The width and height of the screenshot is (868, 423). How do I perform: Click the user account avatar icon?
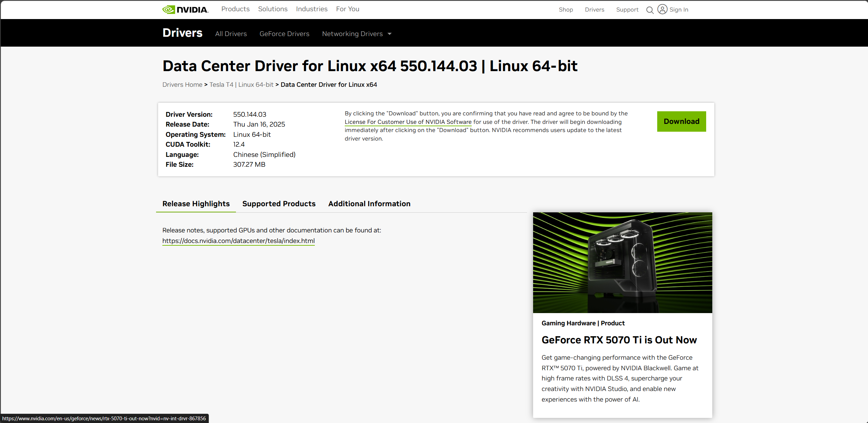pos(662,9)
